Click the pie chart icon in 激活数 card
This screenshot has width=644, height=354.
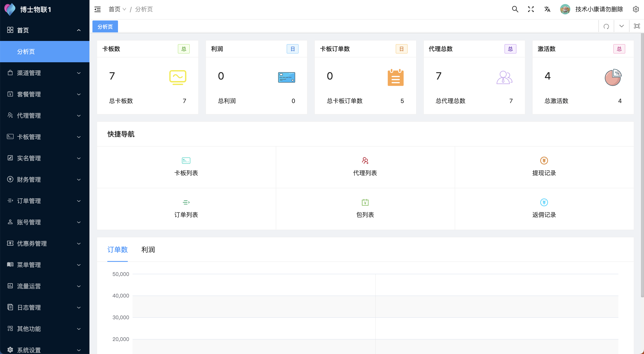tap(613, 77)
